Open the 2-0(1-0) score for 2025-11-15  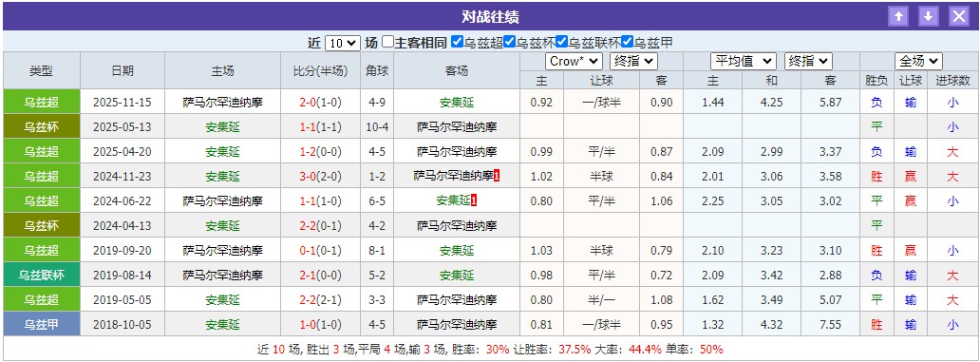point(321,102)
